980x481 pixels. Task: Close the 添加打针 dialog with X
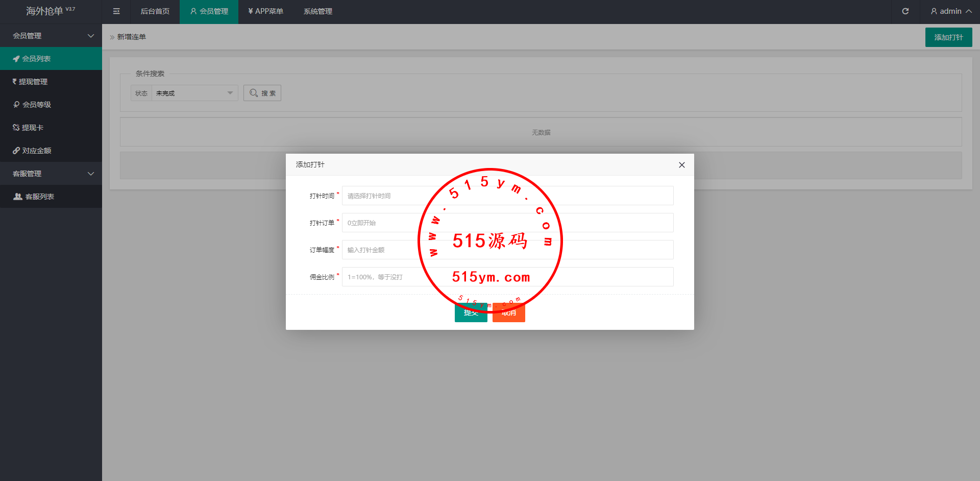681,165
